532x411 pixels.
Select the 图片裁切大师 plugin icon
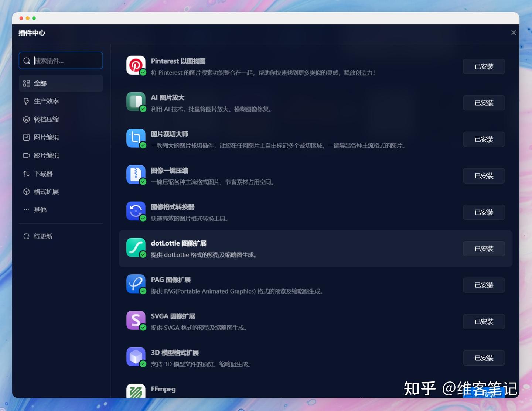[x=136, y=138]
